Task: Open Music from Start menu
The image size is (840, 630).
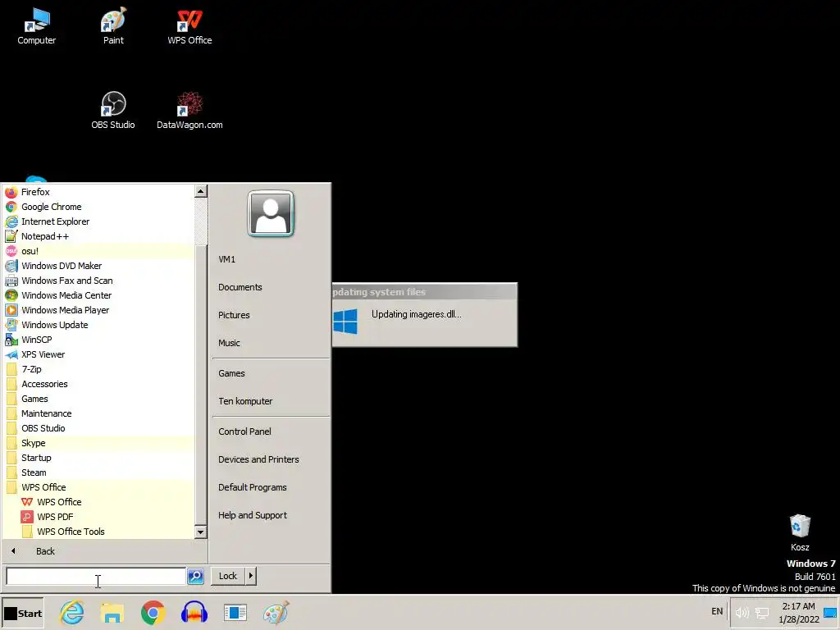Action: point(230,343)
